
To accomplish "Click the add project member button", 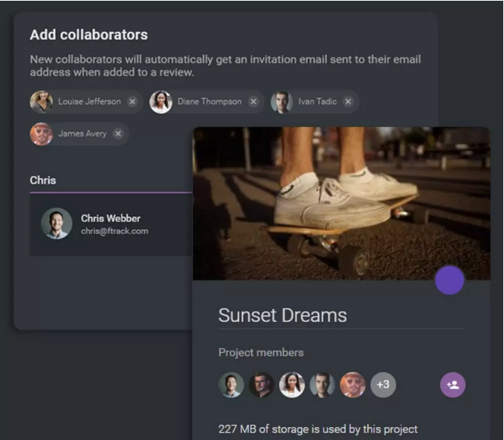I will pos(453,385).
